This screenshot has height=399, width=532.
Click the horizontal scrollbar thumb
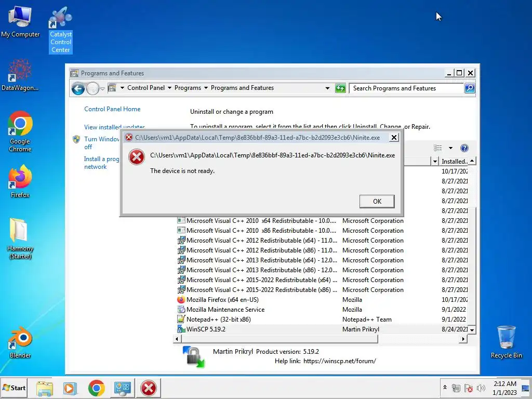point(280,339)
